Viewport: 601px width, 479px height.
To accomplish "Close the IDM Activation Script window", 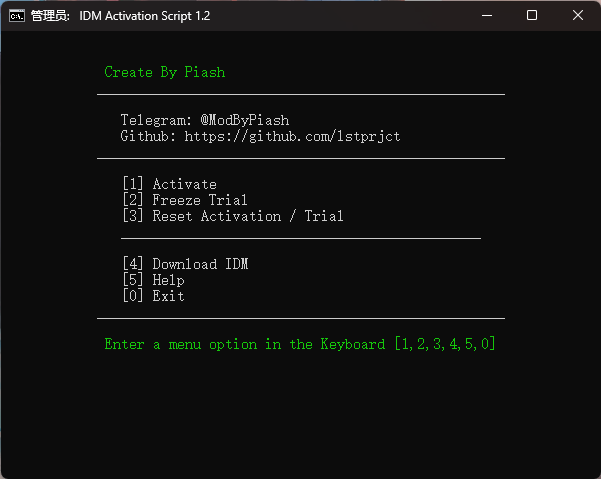I will [578, 16].
